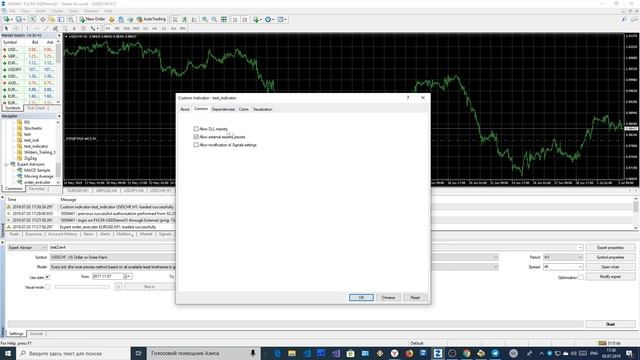Switch to Dependencies tab in dialog
The width and height of the screenshot is (640, 360).
(x=223, y=109)
